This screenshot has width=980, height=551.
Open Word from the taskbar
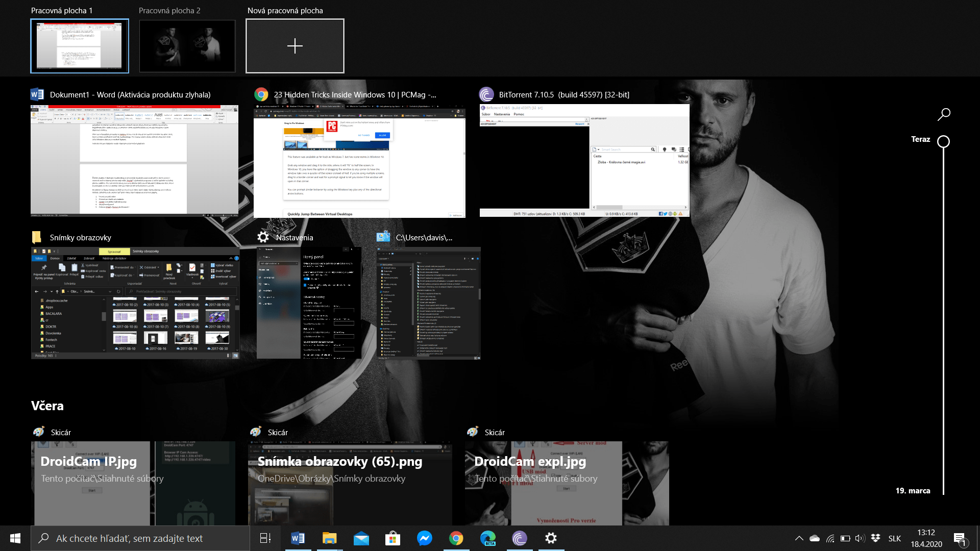(x=298, y=538)
